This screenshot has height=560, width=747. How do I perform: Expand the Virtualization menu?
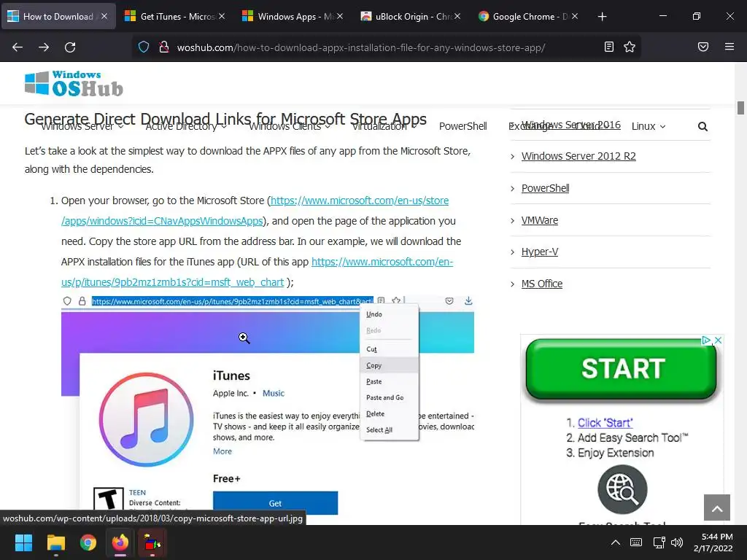coord(384,126)
